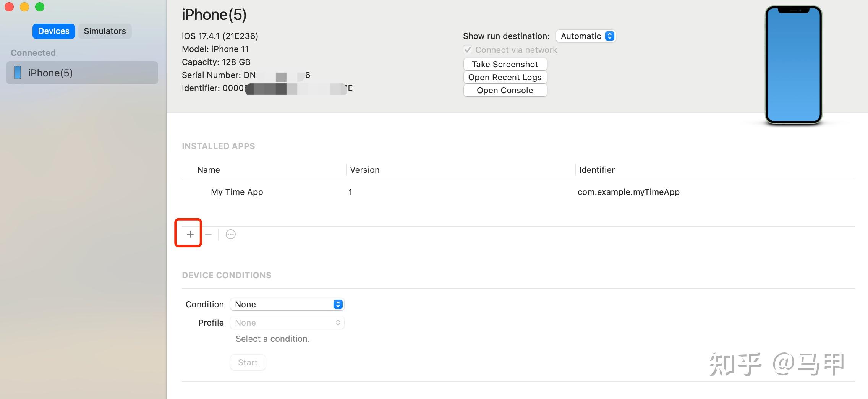This screenshot has width=868, height=399.
Task: Select My Time App row
Action: (x=518, y=192)
